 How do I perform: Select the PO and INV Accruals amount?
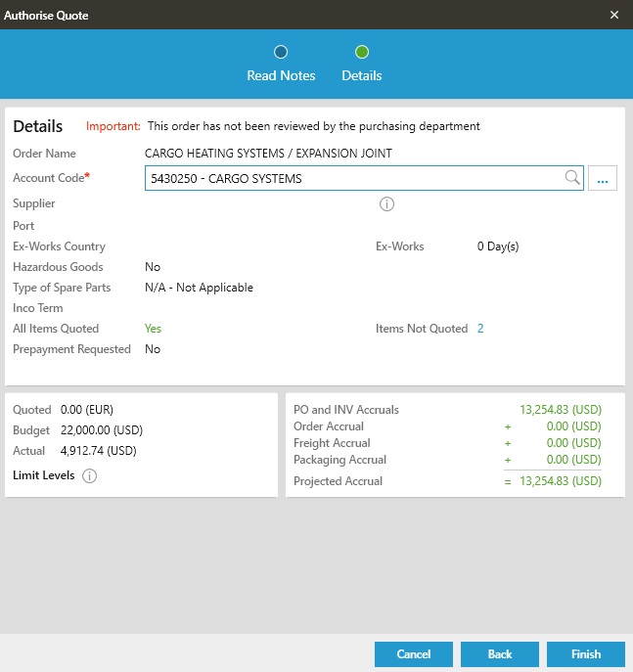tap(561, 410)
